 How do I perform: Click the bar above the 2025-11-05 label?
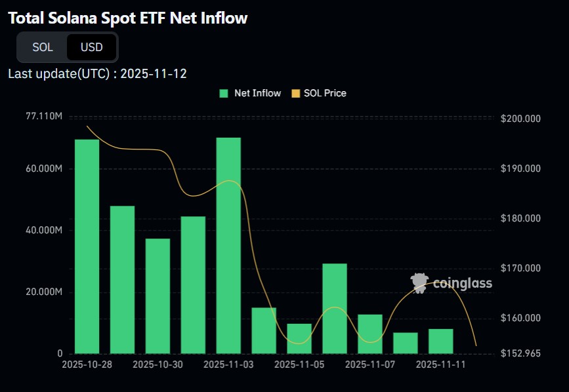tap(299, 339)
